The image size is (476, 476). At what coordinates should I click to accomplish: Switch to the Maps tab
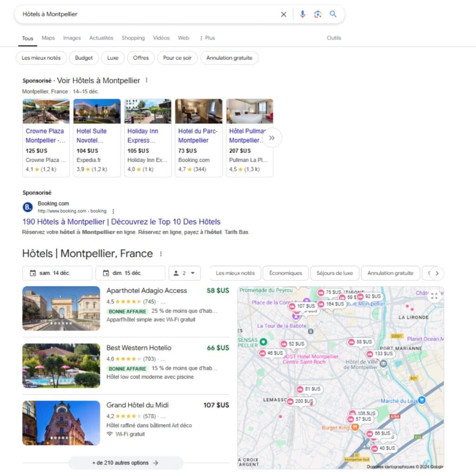click(x=48, y=38)
